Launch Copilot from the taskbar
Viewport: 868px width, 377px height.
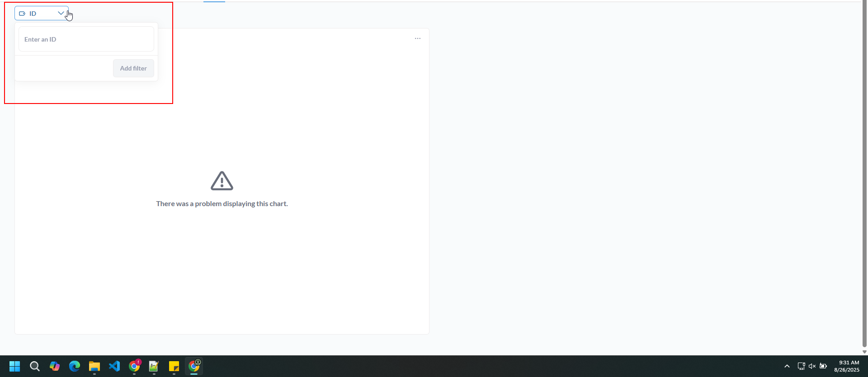coord(55,366)
